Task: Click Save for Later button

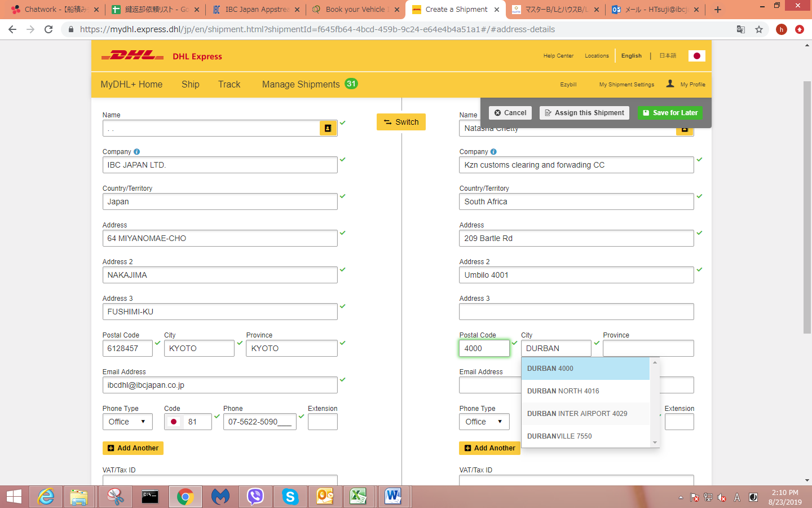Action: pyautogui.click(x=670, y=113)
